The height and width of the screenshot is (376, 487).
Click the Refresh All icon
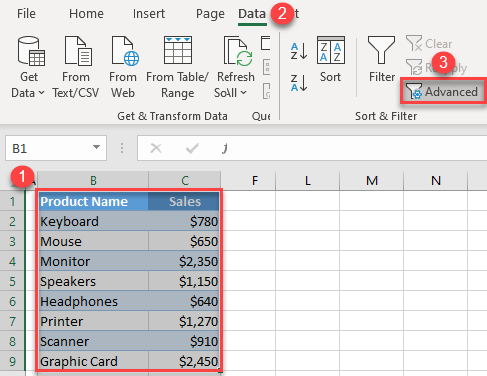point(238,50)
